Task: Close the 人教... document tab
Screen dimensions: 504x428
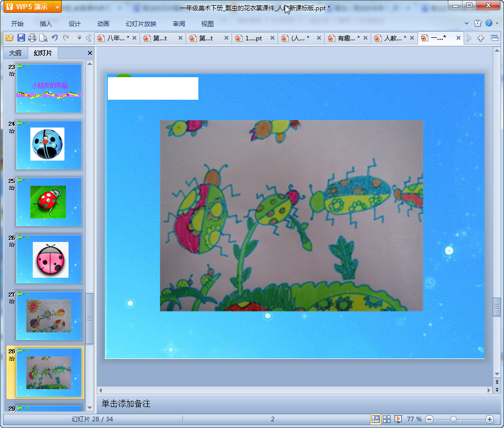Action: point(412,38)
